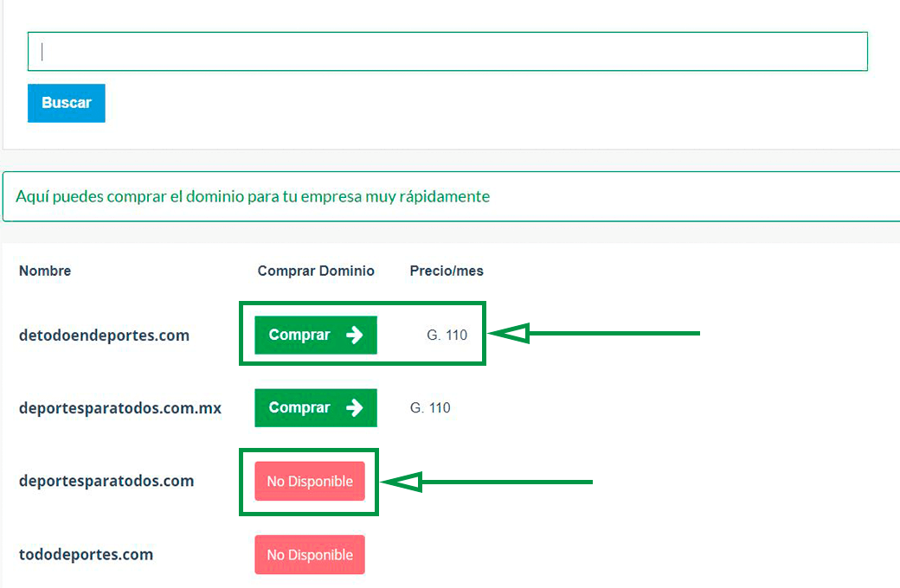Select the tododeportes.com domain name
900x588 pixels.
[86, 554]
